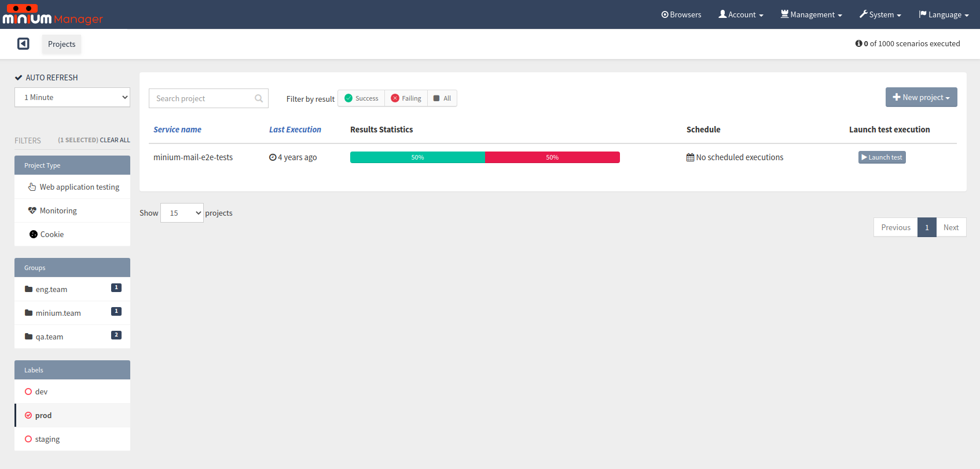Click the calendar icon in Schedule column
The image size is (980, 469).
click(x=690, y=157)
